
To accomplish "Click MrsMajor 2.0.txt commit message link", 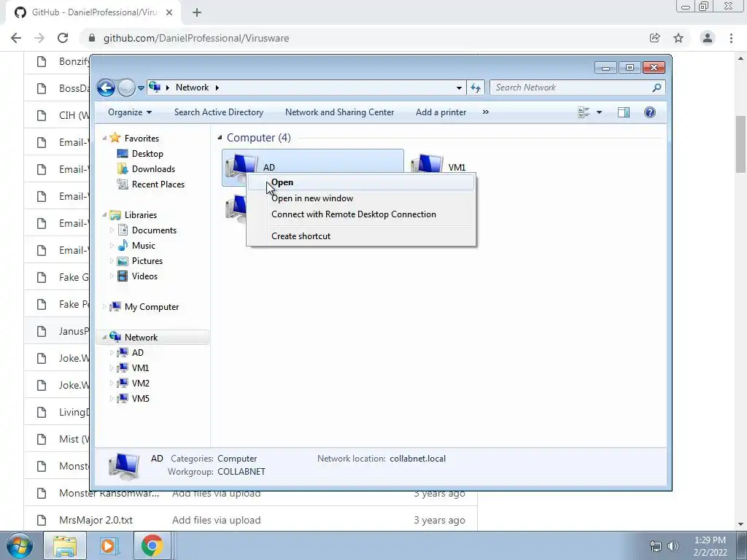I will click(x=216, y=520).
